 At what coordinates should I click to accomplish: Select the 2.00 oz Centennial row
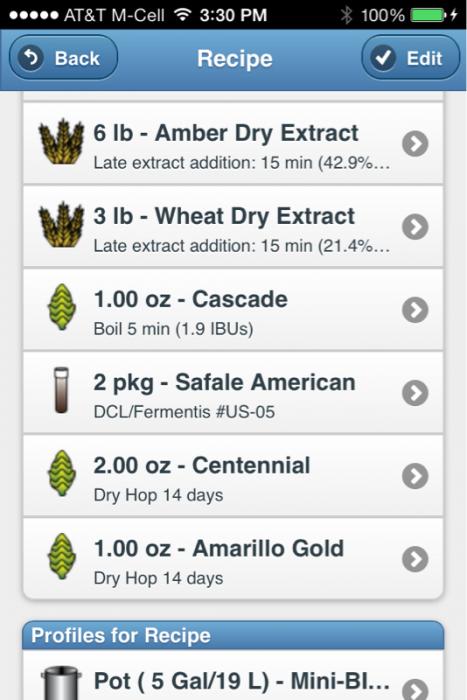(x=233, y=476)
